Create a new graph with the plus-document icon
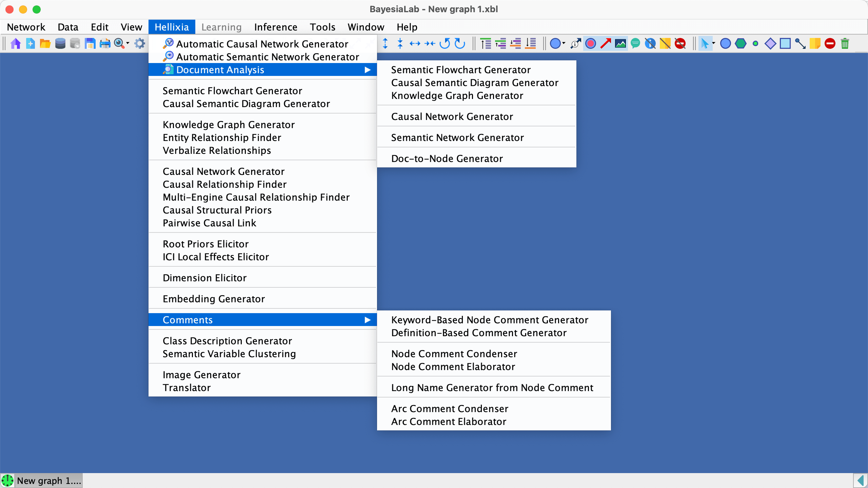The height and width of the screenshot is (488, 868). point(31,44)
